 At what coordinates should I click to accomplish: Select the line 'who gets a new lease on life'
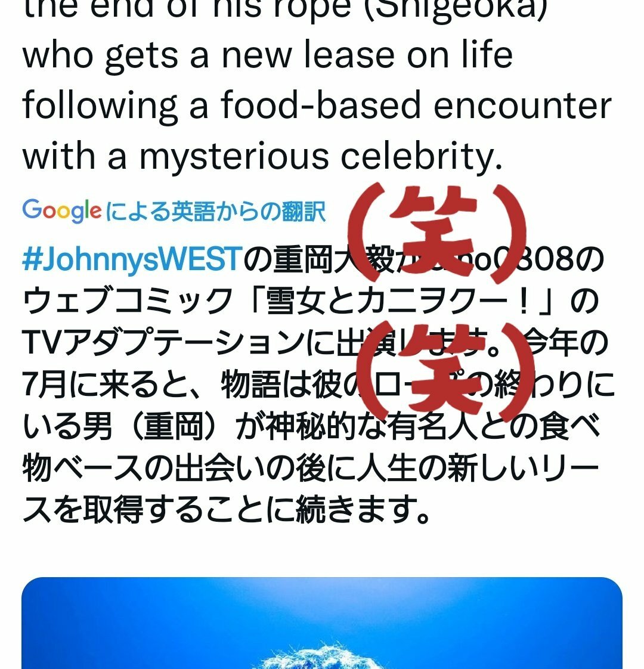[x=268, y=55]
